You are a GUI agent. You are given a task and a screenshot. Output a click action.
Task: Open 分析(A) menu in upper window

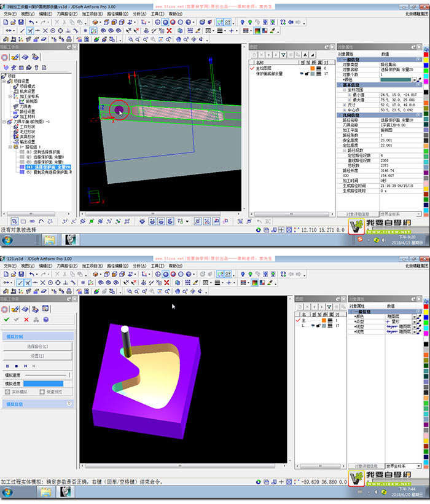tap(139, 14)
